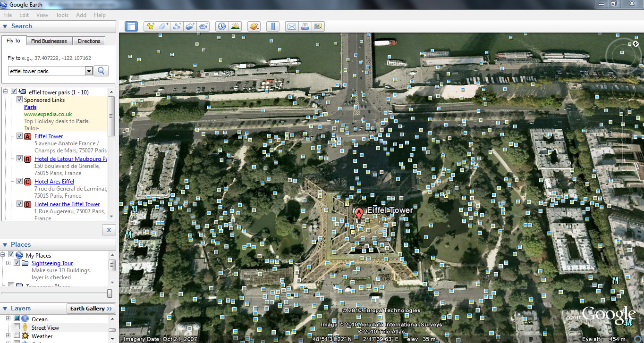Toggle the Sightseeing Tour checkbox
Viewport: 644px width, 343px height.
[x=17, y=263]
